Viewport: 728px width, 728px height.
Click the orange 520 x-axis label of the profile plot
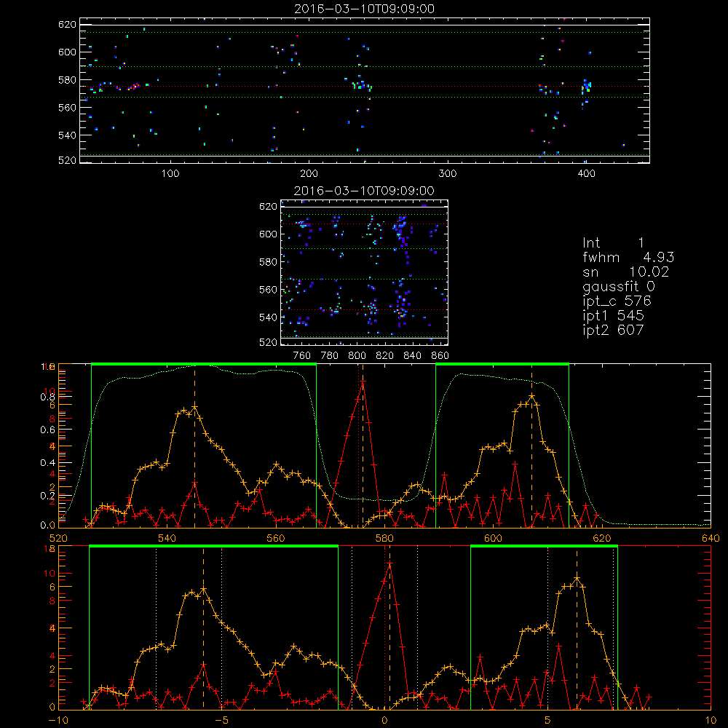pyautogui.click(x=58, y=539)
